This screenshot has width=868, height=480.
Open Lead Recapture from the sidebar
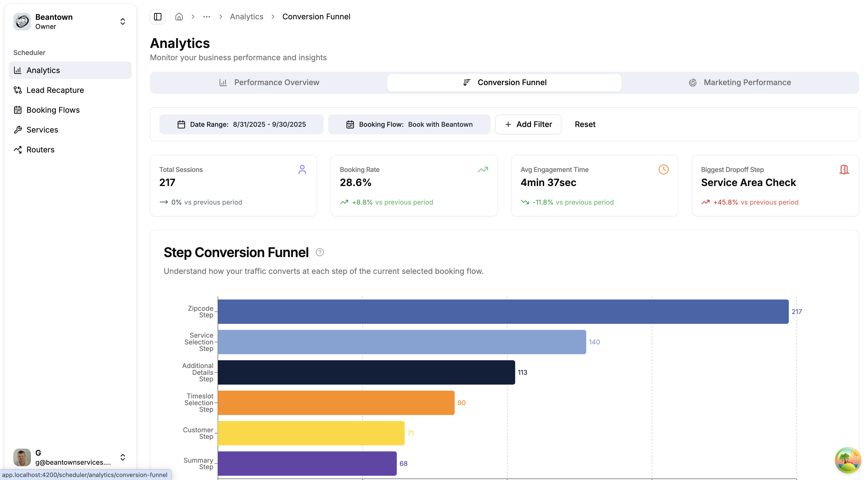pyautogui.click(x=55, y=90)
